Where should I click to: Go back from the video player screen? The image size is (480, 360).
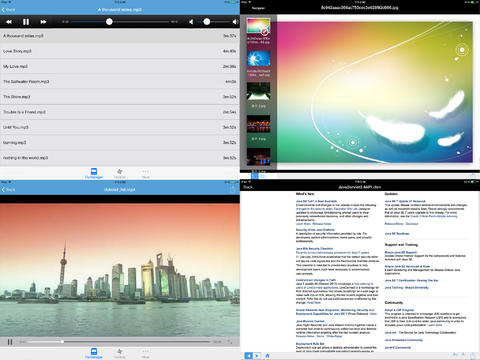coord(8,189)
